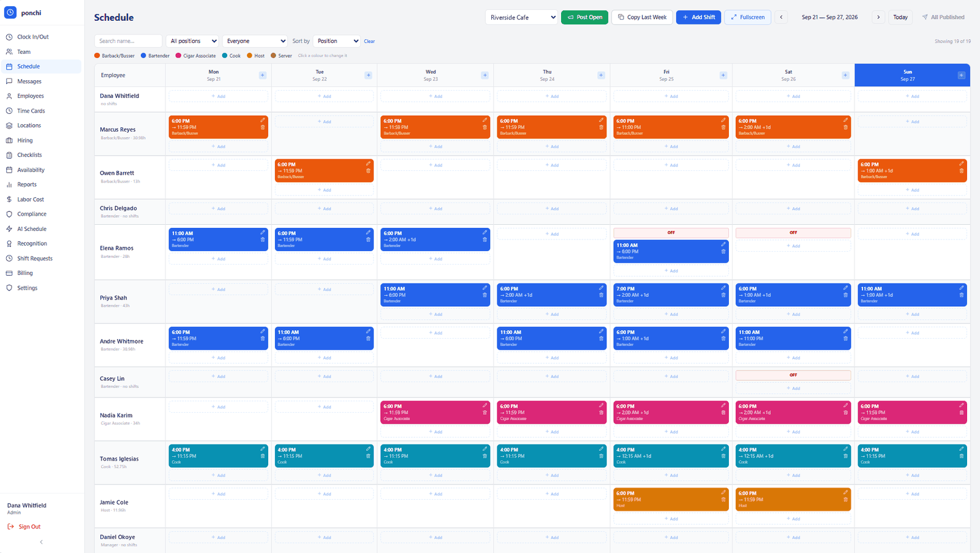The height and width of the screenshot is (553, 980).
Task: Delete Nadia Karim's Wednesday shift trash icon
Action: click(x=484, y=412)
